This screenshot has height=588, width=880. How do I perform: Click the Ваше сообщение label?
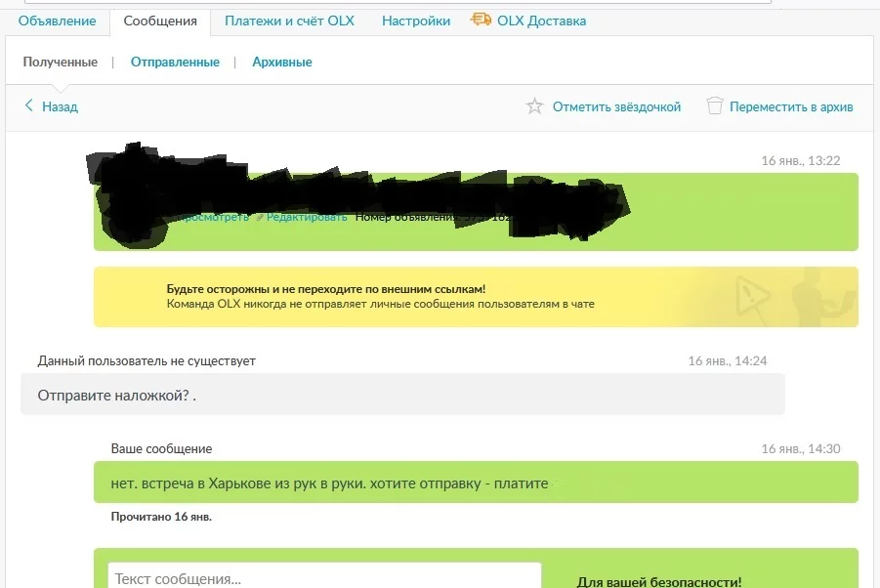(x=161, y=449)
